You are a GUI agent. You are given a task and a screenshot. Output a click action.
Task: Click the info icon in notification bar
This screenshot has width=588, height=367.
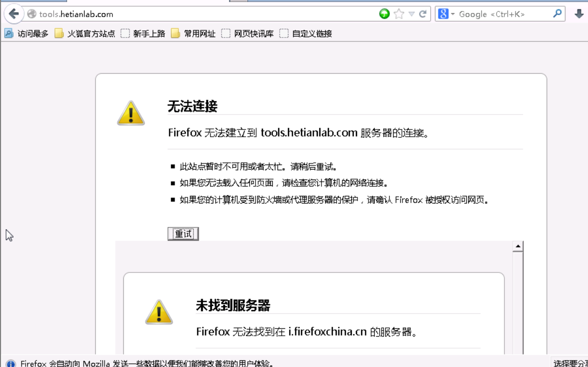(x=10, y=364)
